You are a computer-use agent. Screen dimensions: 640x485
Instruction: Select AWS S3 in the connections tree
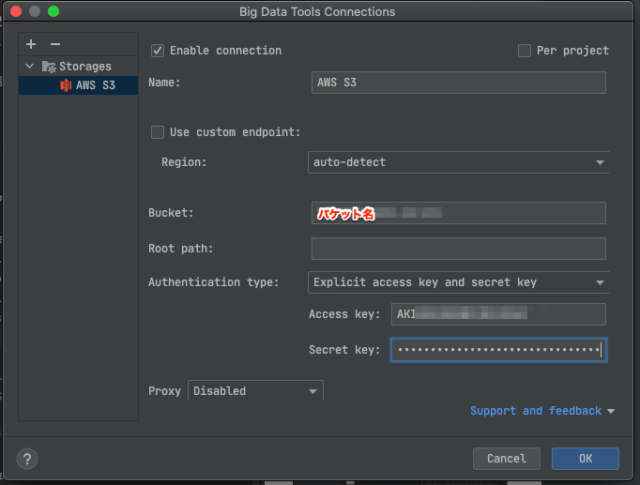click(x=78, y=85)
